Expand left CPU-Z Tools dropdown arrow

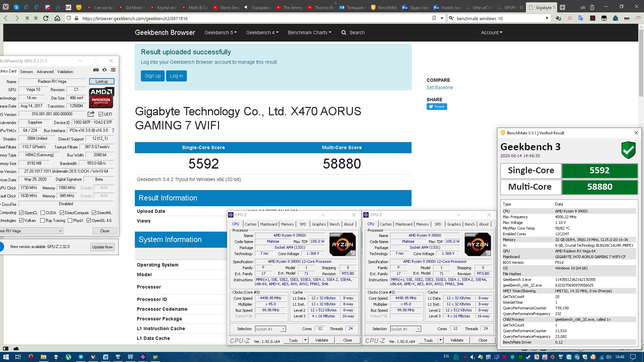point(305,340)
